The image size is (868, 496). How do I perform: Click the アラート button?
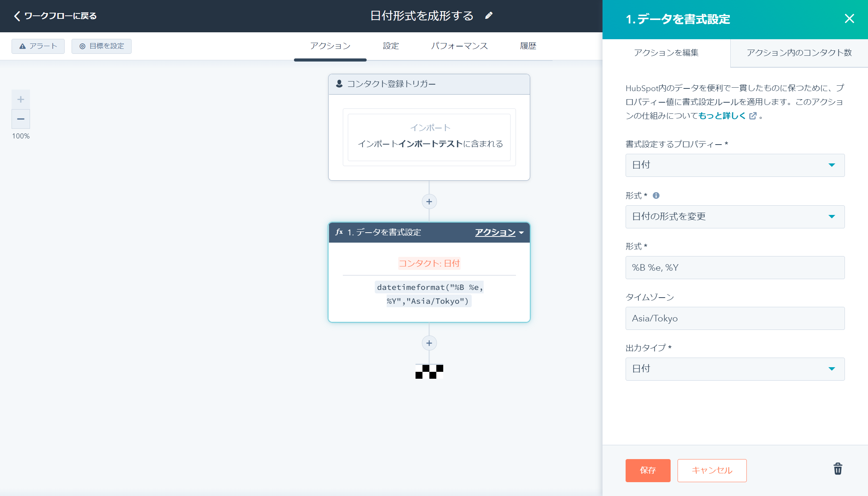(38, 46)
